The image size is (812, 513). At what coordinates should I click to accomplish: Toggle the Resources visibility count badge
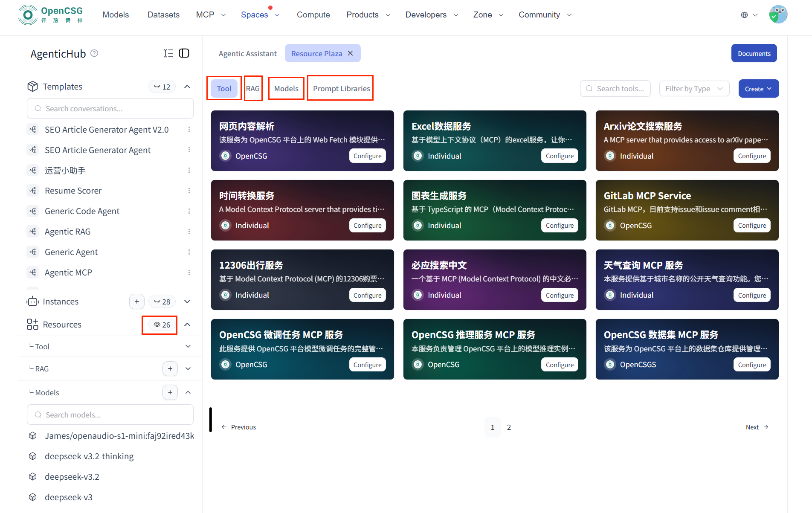(162, 325)
